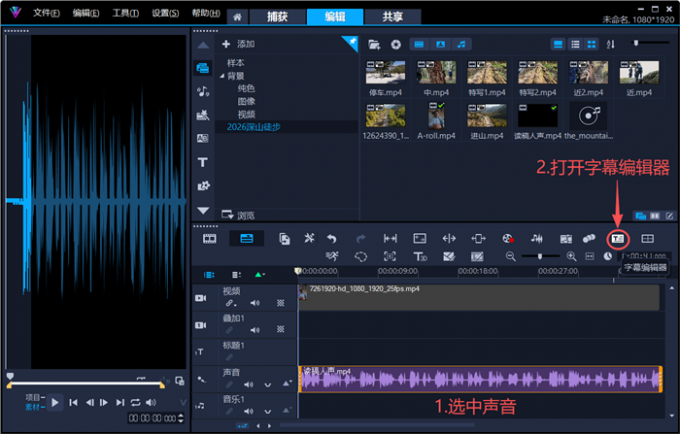Toggle show videos filter in library
The height and width of the screenshot is (434, 680).
419,44
